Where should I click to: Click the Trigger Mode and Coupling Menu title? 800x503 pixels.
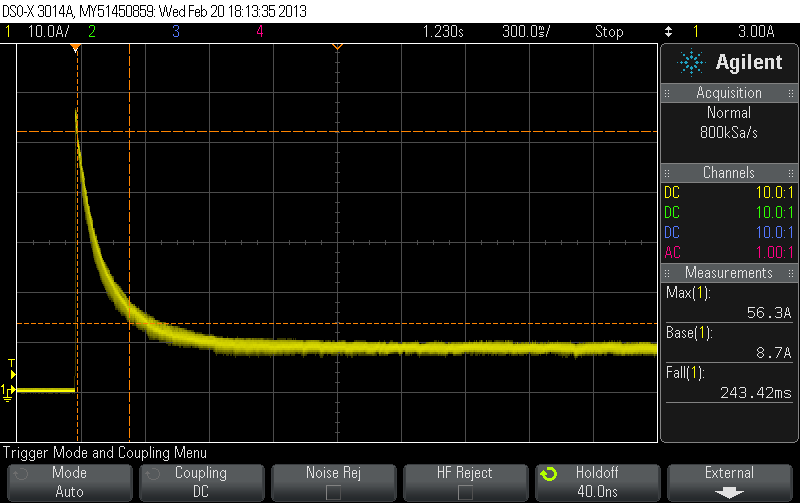coord(105,452)
